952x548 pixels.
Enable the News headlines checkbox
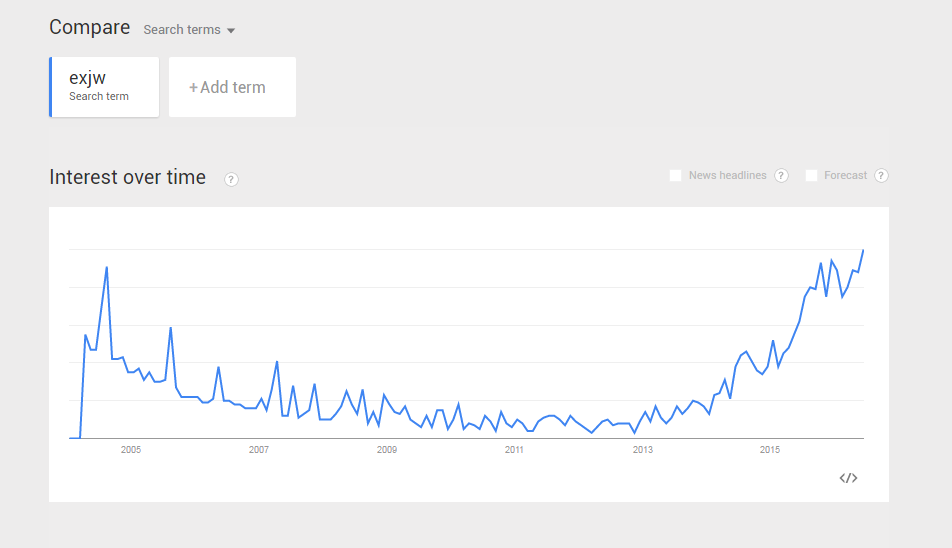(675, 175)
